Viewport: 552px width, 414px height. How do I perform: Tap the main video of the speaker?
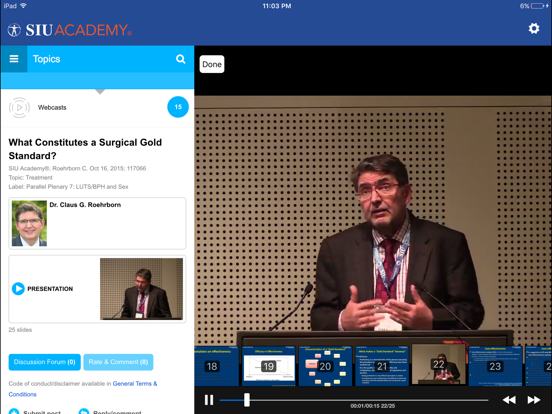373,220
